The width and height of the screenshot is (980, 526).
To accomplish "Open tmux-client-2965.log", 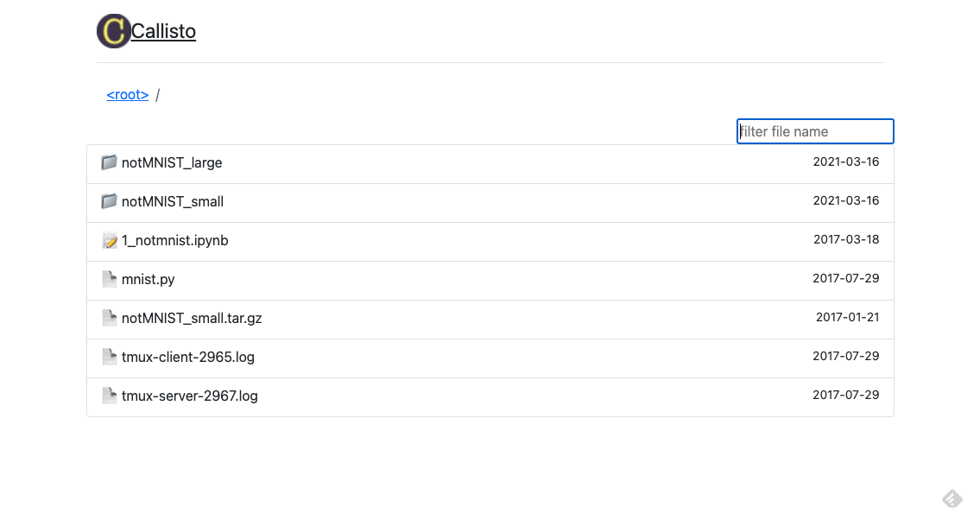I will click(187, 357).
